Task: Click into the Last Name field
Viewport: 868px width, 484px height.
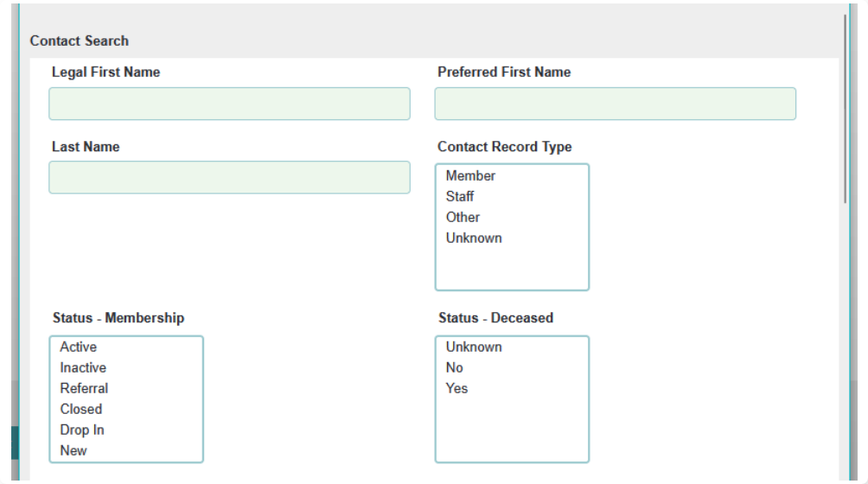Action: [x=229, y=177]
